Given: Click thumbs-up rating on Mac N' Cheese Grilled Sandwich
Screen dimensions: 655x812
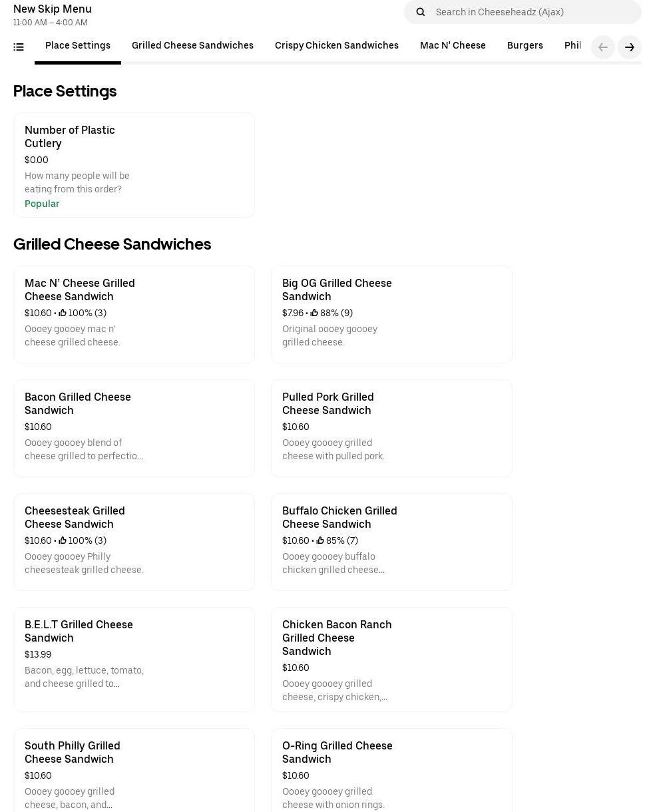Looking at the screenshot, I should click(x=63, y=313).
